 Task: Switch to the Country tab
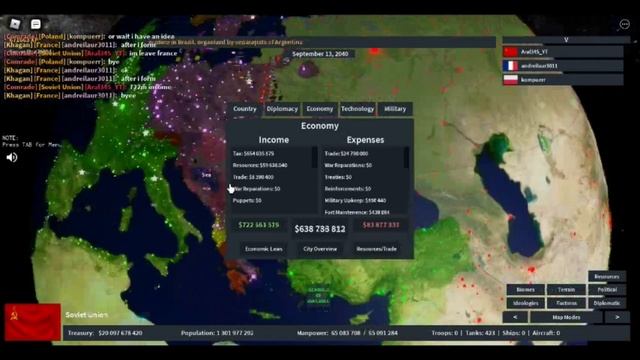point(245,109)
